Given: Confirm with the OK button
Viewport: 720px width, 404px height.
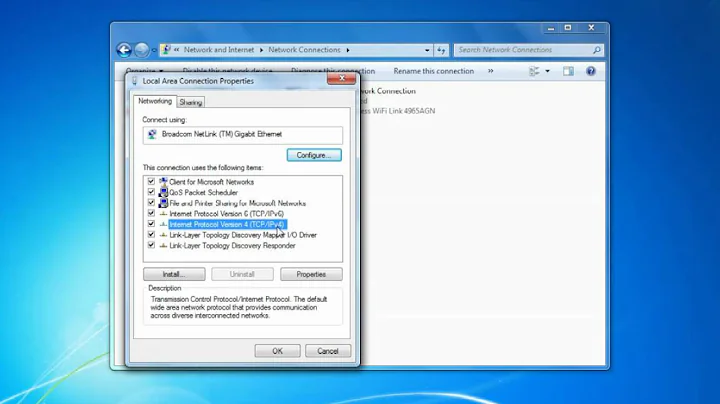Looking at the screenshot, I should (277, 351).
